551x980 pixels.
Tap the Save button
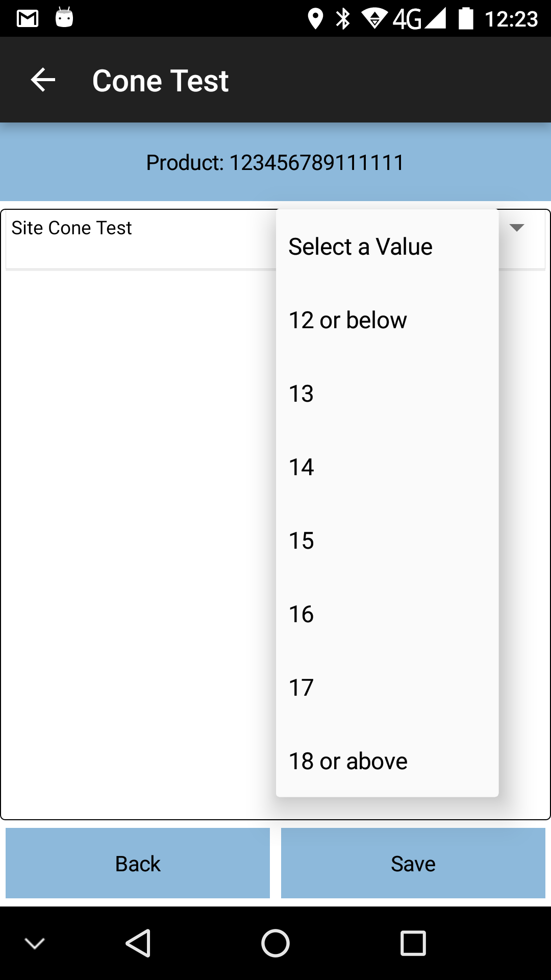tap(413, 863)
